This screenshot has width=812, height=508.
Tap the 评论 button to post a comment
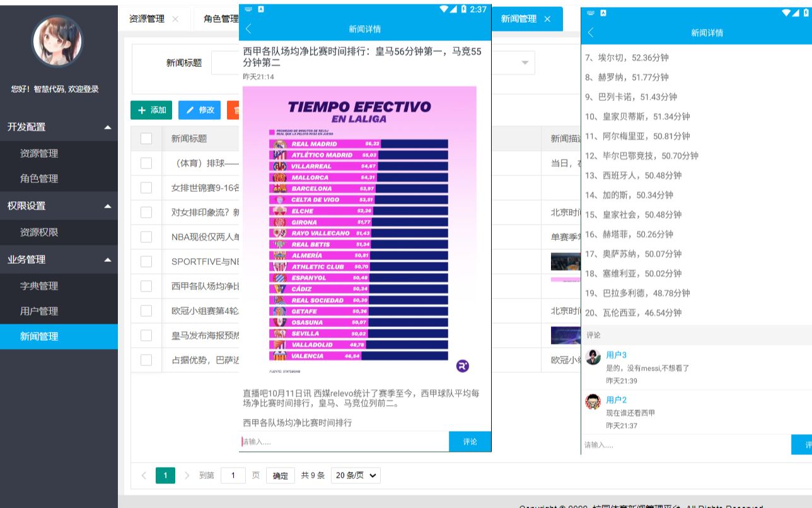469,441
